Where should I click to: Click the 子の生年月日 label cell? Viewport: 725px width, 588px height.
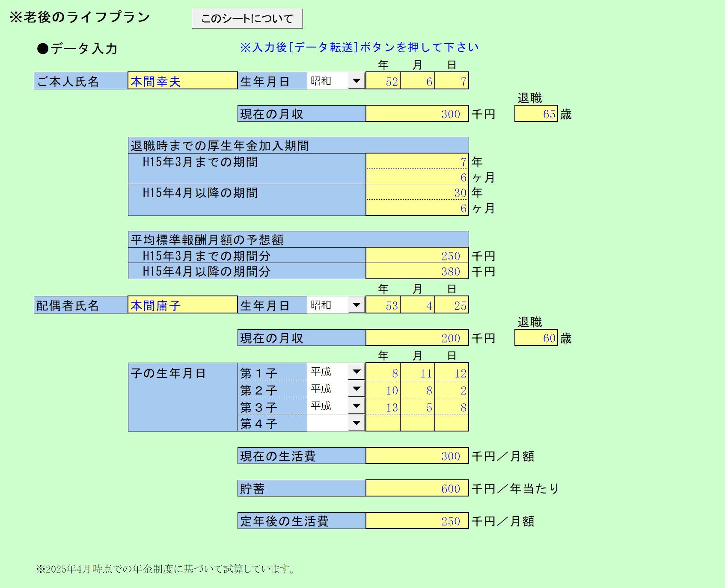pos(183,397)
